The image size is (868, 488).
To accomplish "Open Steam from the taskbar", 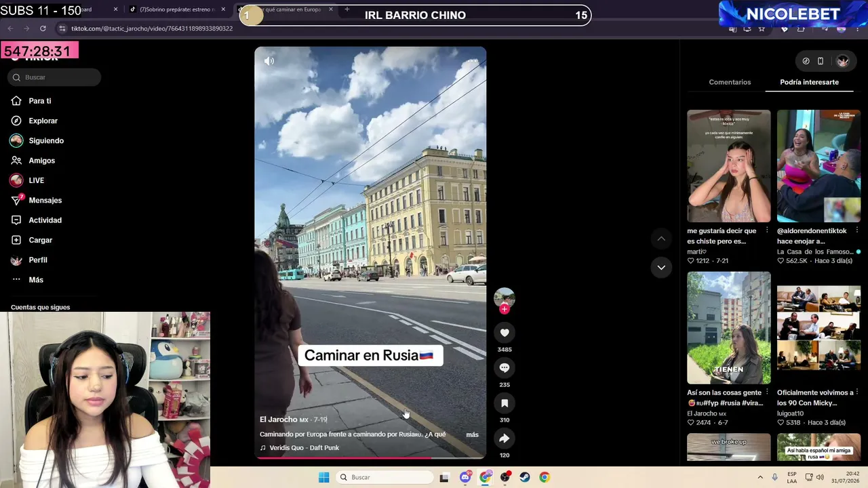I will [525, 477].
